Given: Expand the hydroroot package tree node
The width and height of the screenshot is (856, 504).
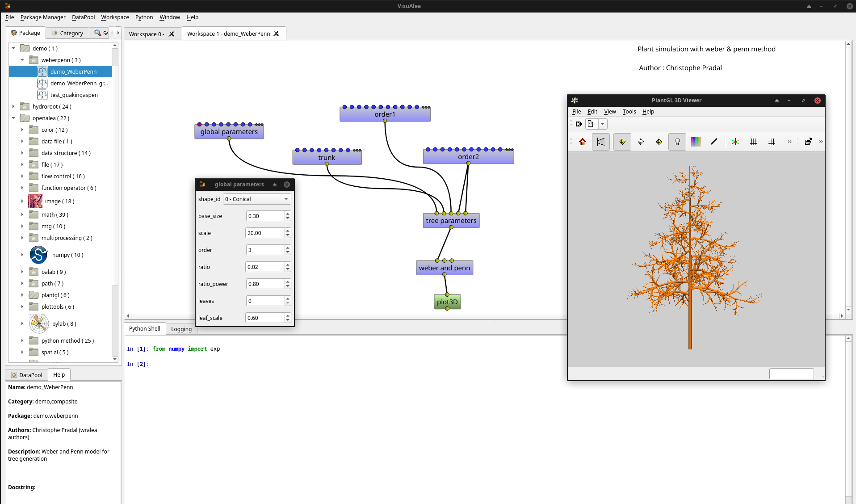Looking at the screenshot, I should point(13,107).
